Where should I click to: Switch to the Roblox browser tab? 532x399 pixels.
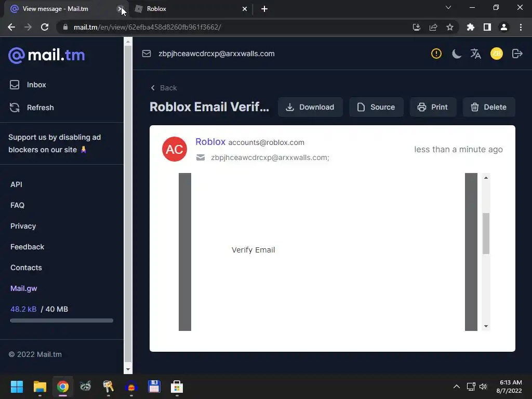coord(191,9)
